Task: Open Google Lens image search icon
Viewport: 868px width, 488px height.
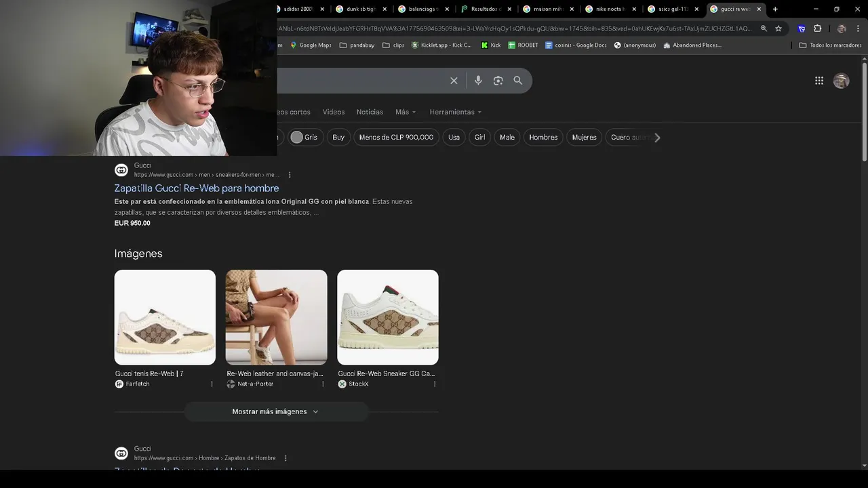Action: pyautogui.click(x=498, y=81)
